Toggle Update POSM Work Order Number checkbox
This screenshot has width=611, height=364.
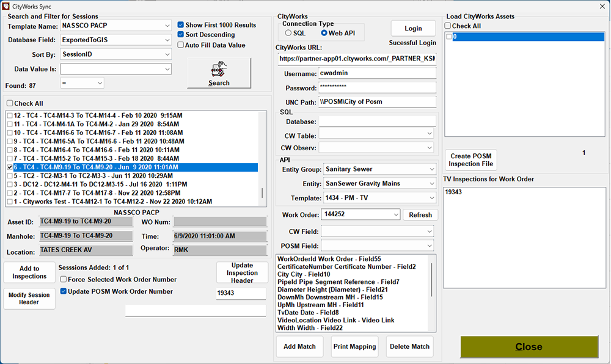(x=63, y=291)
